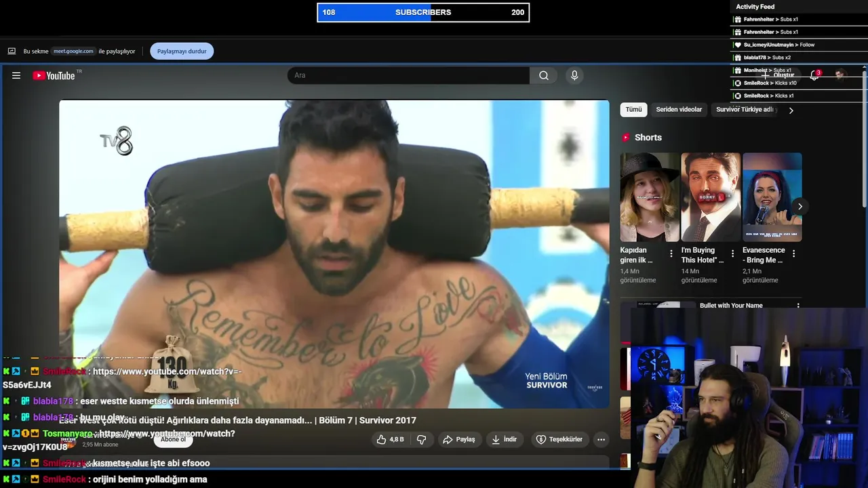Click the Shorts section icon

(x=626, y=138)
